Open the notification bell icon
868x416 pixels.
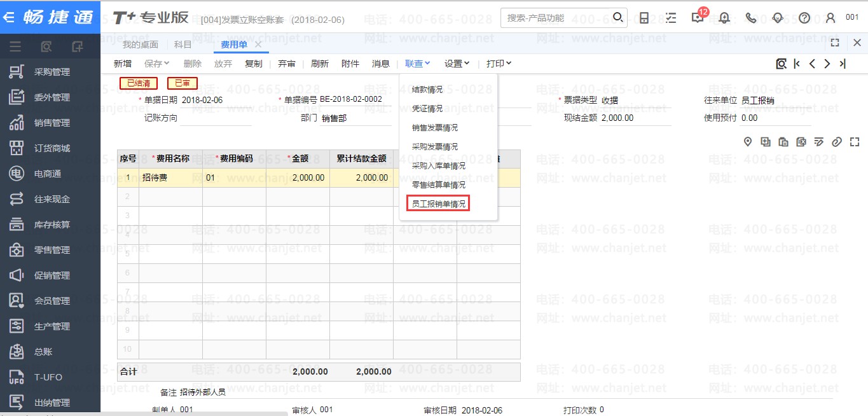[x=724, y=18]
